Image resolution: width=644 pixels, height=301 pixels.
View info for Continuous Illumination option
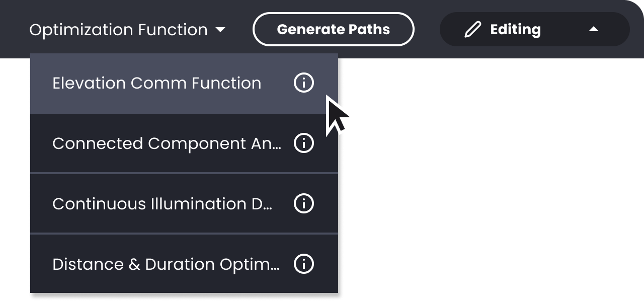pos(303,204)
